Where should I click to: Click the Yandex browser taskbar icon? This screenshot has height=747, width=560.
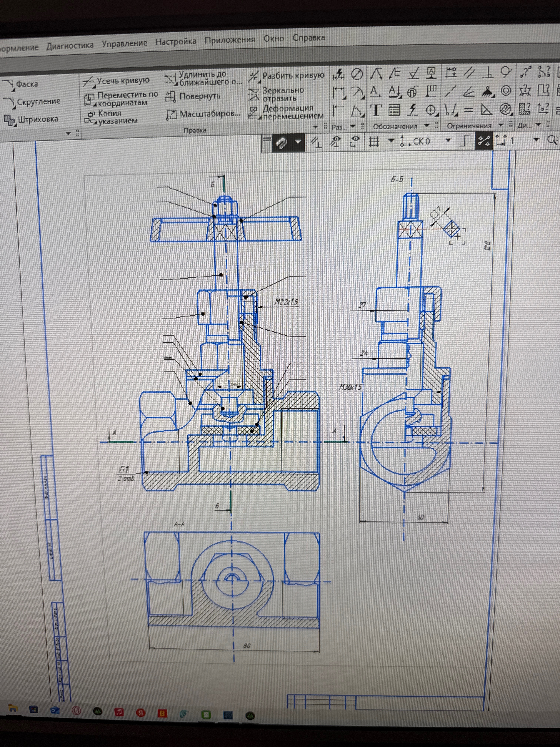point(141,713)
